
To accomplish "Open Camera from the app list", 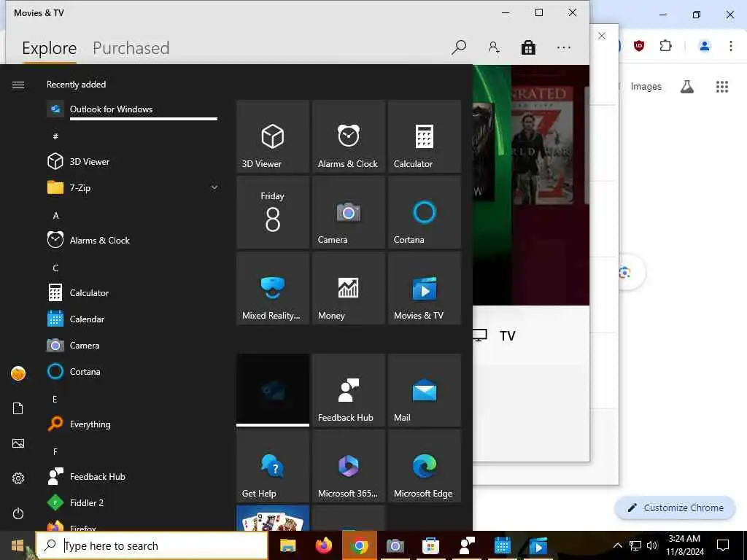I will pyautogui.click(x=133, y=345).
